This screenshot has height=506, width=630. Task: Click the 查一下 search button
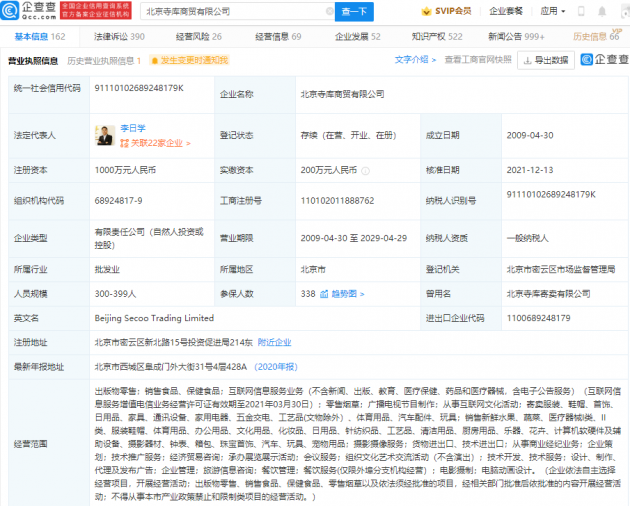[354, 12]
